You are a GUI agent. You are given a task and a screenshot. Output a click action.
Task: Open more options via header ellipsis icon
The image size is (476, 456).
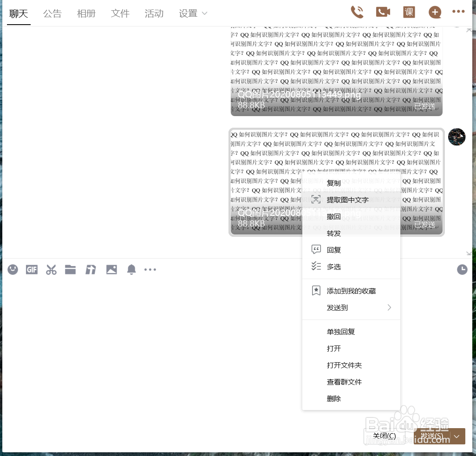click(x=458, y=11)
